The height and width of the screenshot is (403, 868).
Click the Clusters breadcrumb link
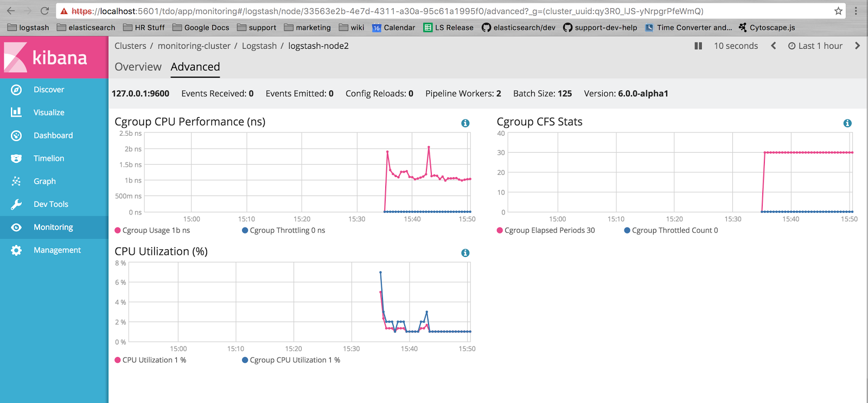coord(130,46)
